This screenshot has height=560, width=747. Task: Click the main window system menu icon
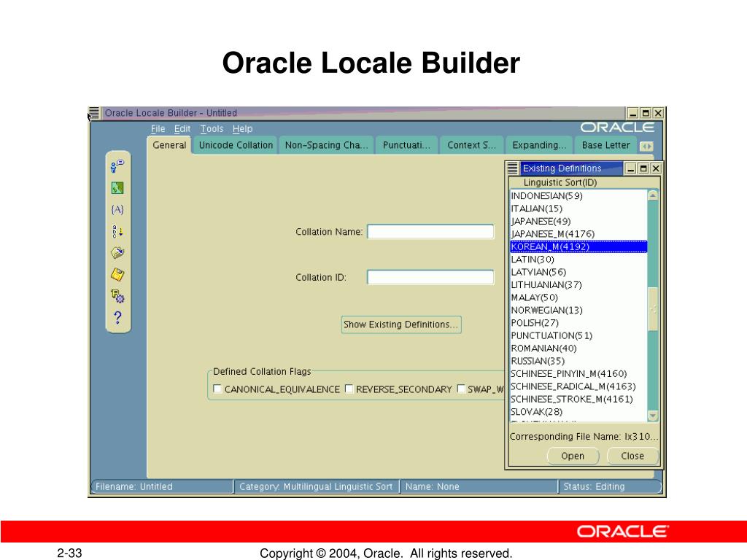94,113
